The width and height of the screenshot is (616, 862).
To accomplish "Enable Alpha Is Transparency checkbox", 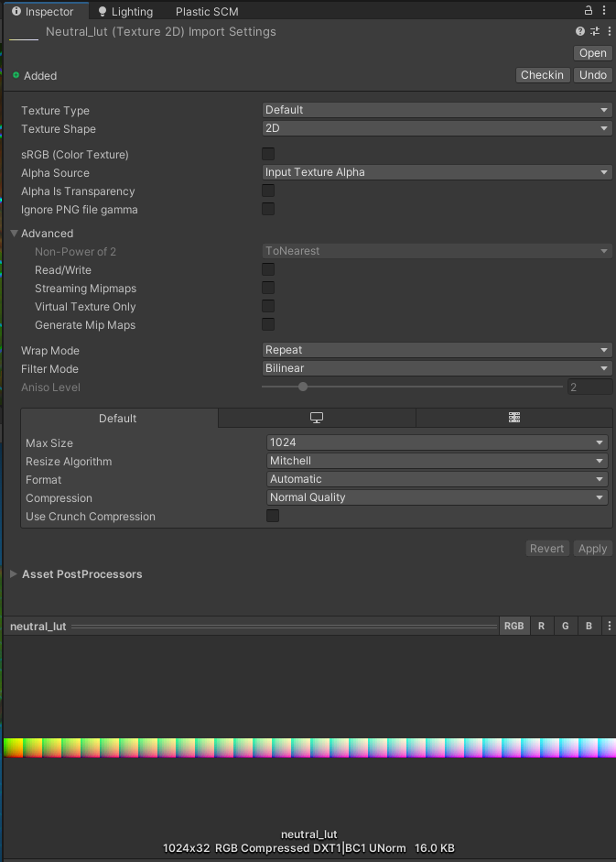I will point(267,191).
